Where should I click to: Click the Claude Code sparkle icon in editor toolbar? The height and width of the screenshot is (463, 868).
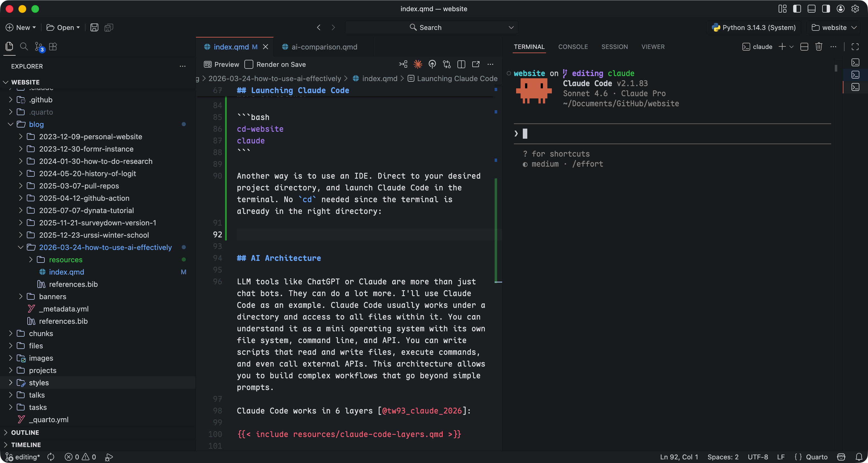(418, 64)
